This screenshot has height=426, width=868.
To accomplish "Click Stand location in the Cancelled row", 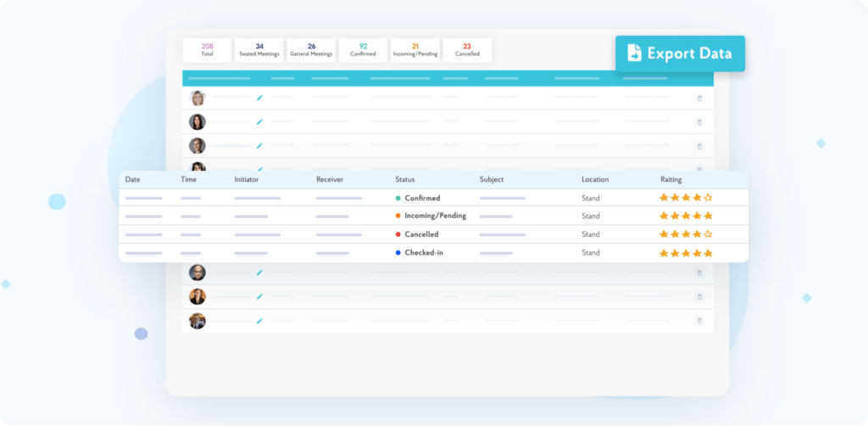I will (x=591, y=234).
